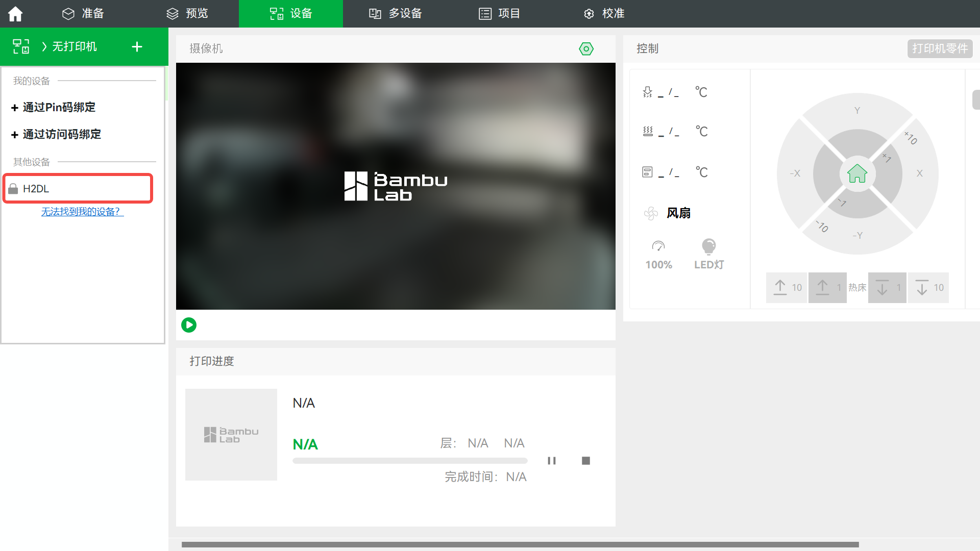Click the horizontal scrollbar at bottom
This screenshot has width=980, height=551.
coord(520,544)
